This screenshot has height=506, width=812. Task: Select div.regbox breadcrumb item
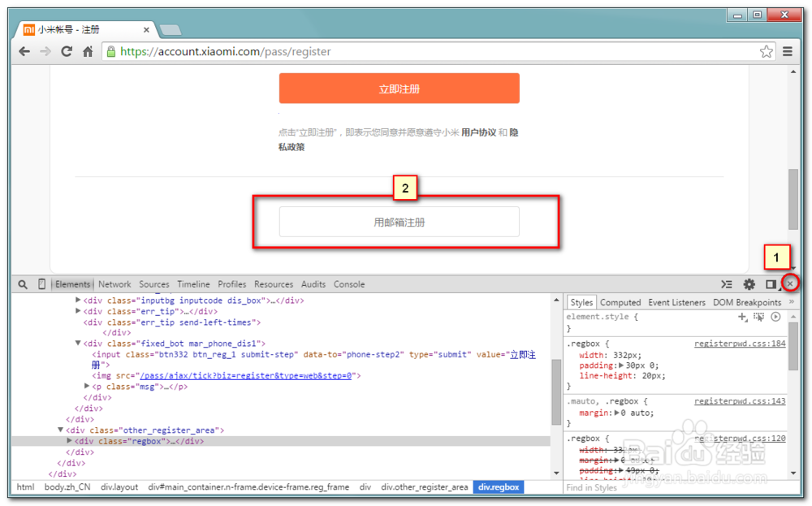tap(499, 487)
